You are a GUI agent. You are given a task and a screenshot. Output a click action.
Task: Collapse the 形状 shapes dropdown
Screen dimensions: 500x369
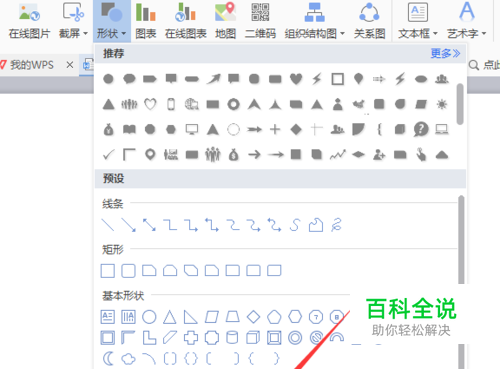pos(111,21)
